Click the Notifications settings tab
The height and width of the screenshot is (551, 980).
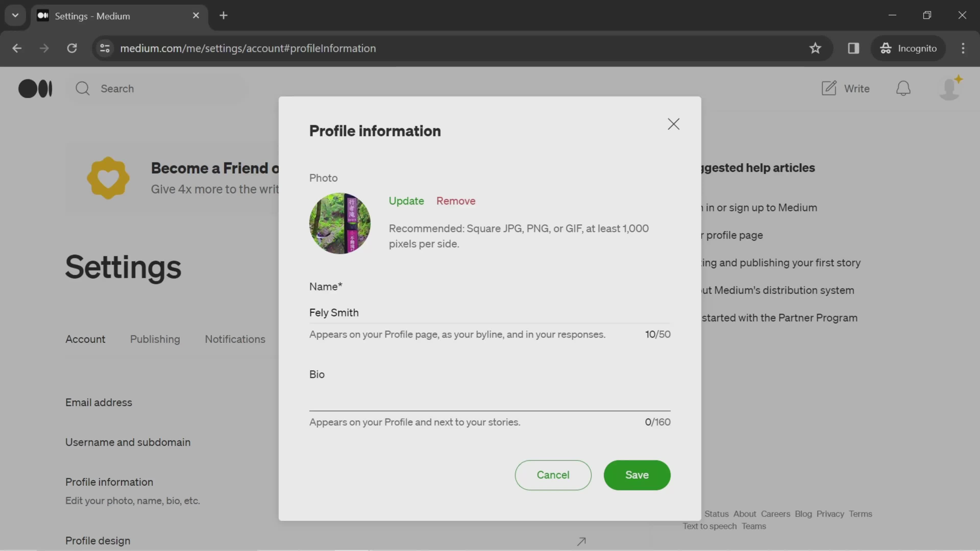[x=235, y=339]
